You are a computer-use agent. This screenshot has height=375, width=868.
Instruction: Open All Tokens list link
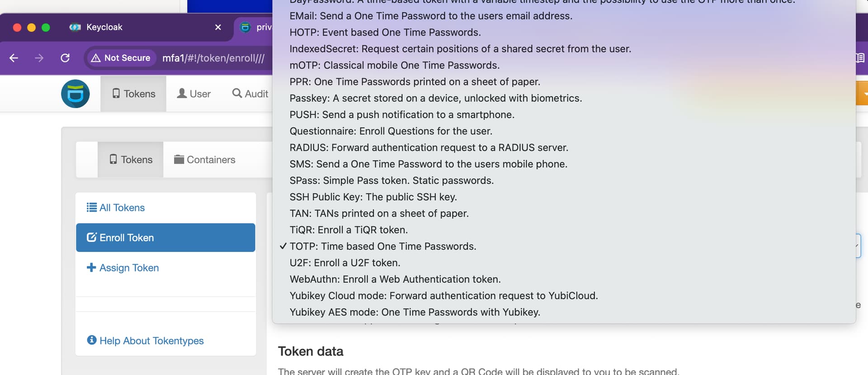tap(116, 208)
